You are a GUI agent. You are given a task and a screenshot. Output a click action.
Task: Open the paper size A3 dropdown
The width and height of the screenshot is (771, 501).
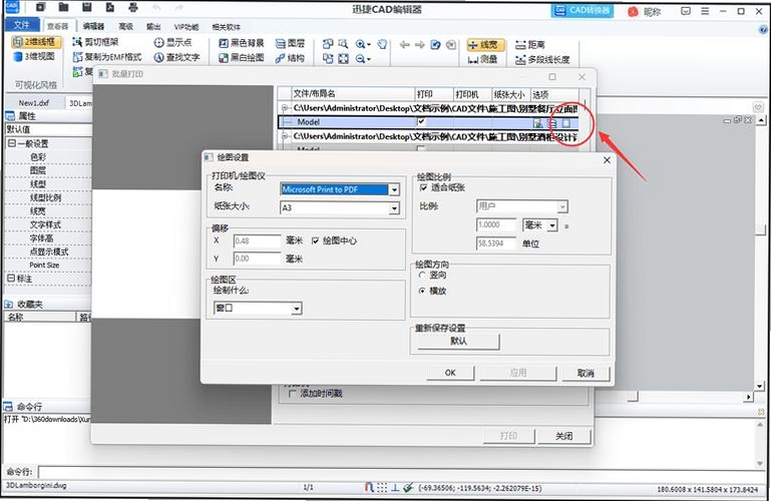[x=394, y=208]
